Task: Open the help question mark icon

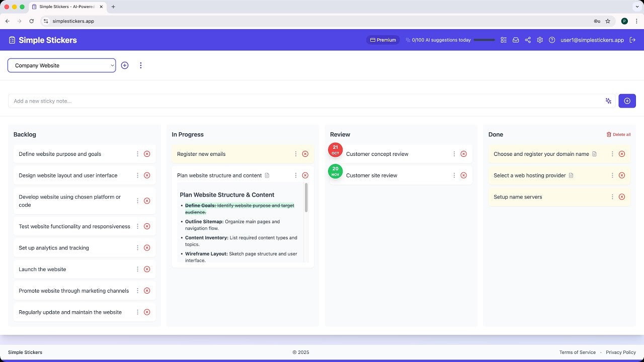Action: 552,40
